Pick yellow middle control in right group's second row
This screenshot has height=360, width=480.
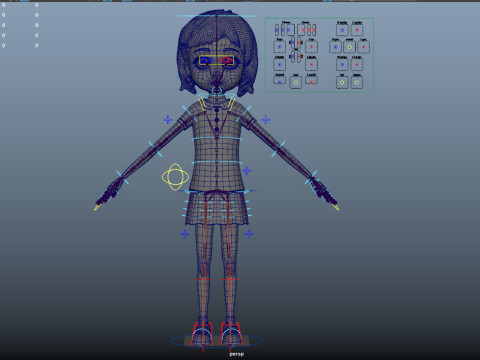(x=349, y=47)
